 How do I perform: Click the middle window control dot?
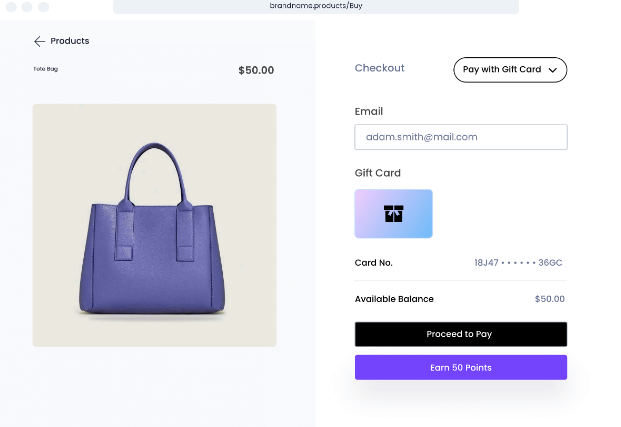tap(27, 7)
